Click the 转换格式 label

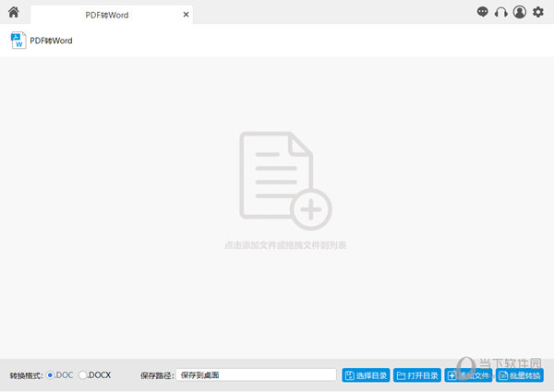click(x=26, y=375)
